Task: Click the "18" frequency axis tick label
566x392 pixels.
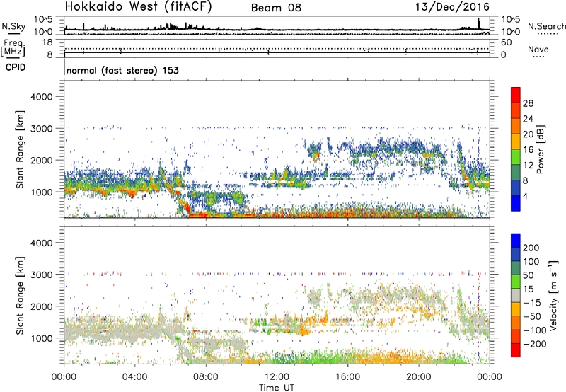Action: click(x=47, y=42)
